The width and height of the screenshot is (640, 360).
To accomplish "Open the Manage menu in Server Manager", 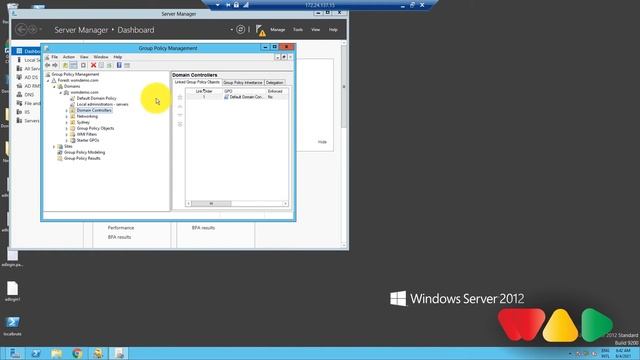I will 278,30.
